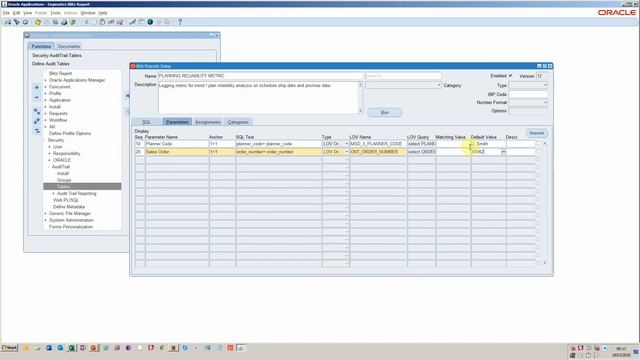Image resolution: width=640 pixels, height=360 pixels.
Task: Click the Required button above the grid
Action: (x=536, y=133)
